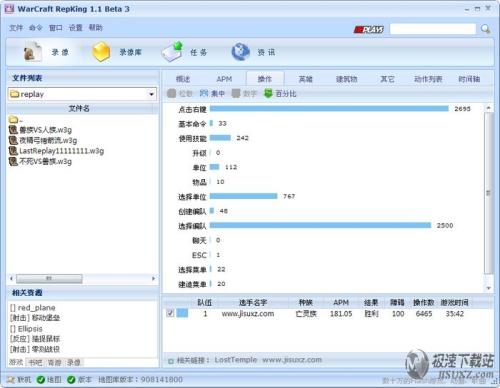Switch the chart values to 百分比 (percentage)
This screenshot has width=500, height=388.
click(280, 94)
